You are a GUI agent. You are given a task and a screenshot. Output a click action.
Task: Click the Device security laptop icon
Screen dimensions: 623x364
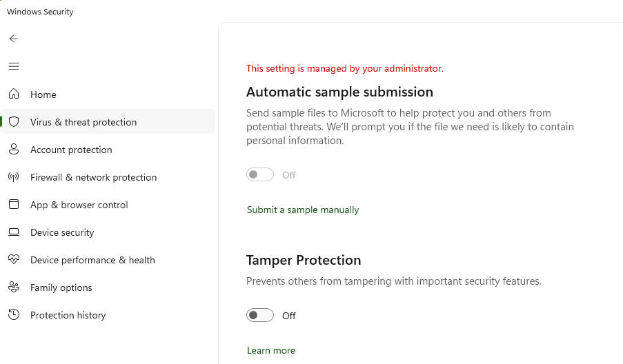pyautogui.click(x=14, y=232)
